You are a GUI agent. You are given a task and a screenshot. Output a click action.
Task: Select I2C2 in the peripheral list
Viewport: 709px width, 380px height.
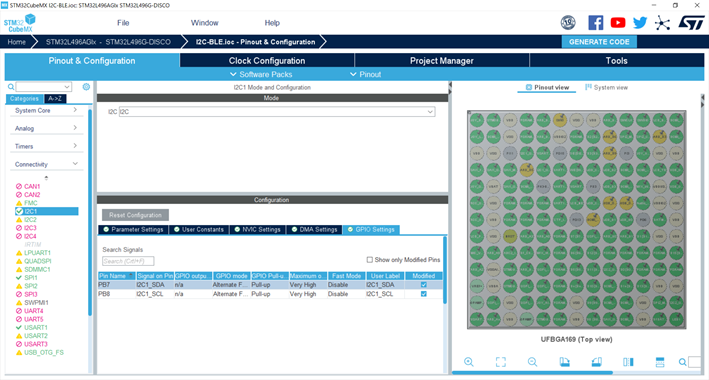[x=30, y=219]
